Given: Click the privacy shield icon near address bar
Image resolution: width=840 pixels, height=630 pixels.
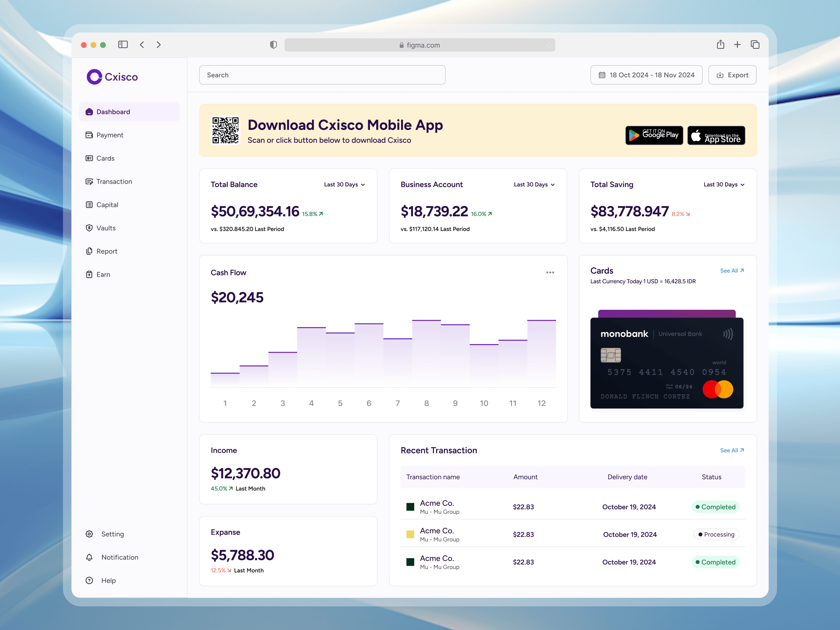Looking at the screenshot, I should (x=274, y=45).
